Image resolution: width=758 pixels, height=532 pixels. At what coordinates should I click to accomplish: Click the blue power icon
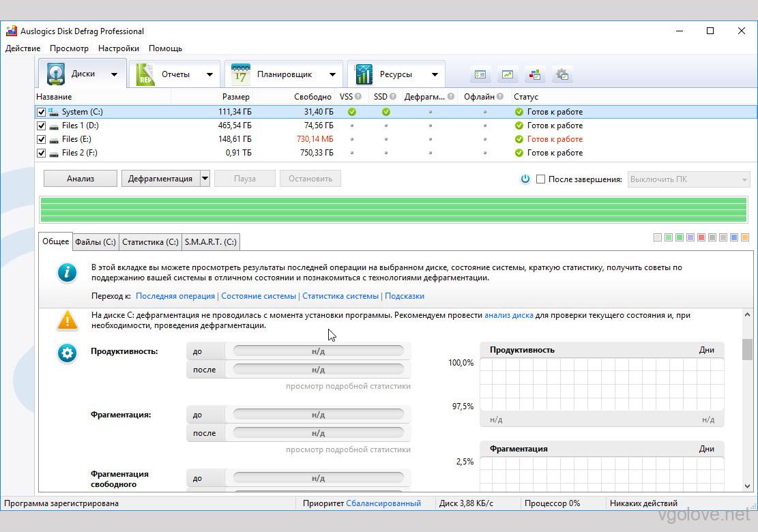click(x=525, y=179)
